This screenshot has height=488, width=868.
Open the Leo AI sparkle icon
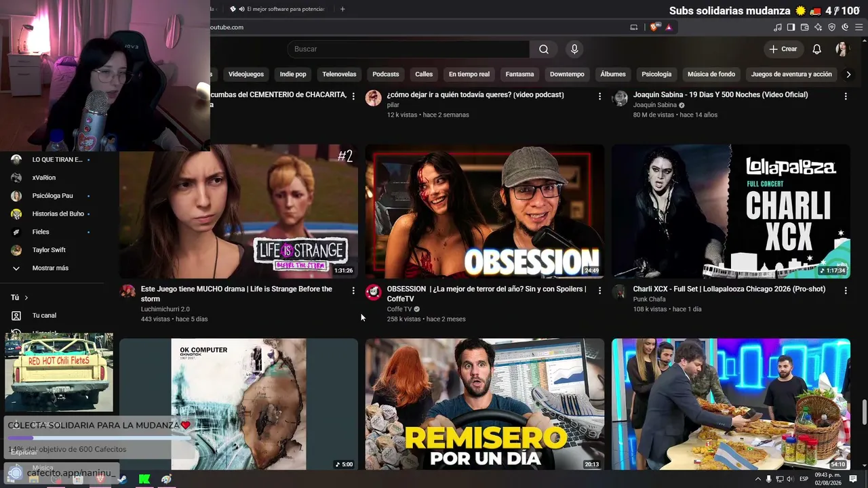(818, 27)
